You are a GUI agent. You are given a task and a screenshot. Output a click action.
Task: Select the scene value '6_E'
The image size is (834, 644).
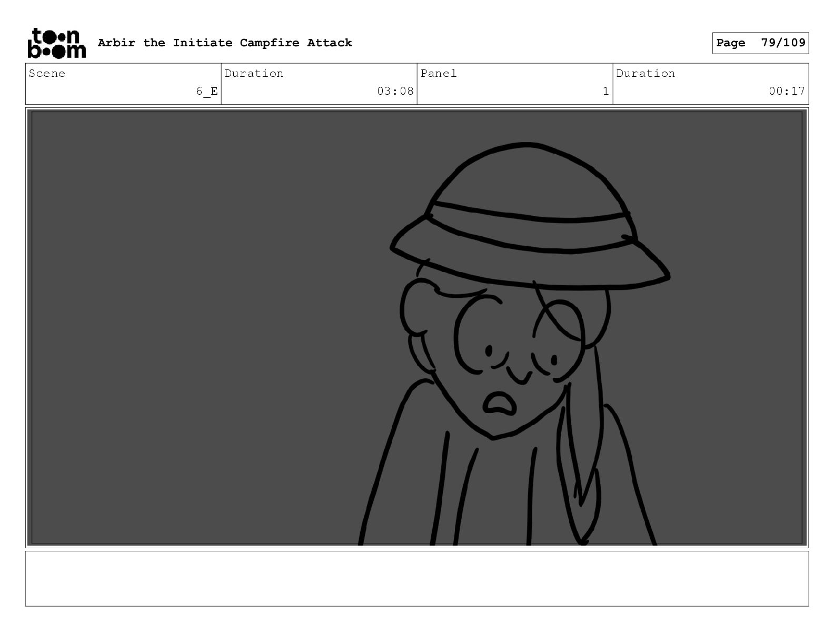[207, 92]
